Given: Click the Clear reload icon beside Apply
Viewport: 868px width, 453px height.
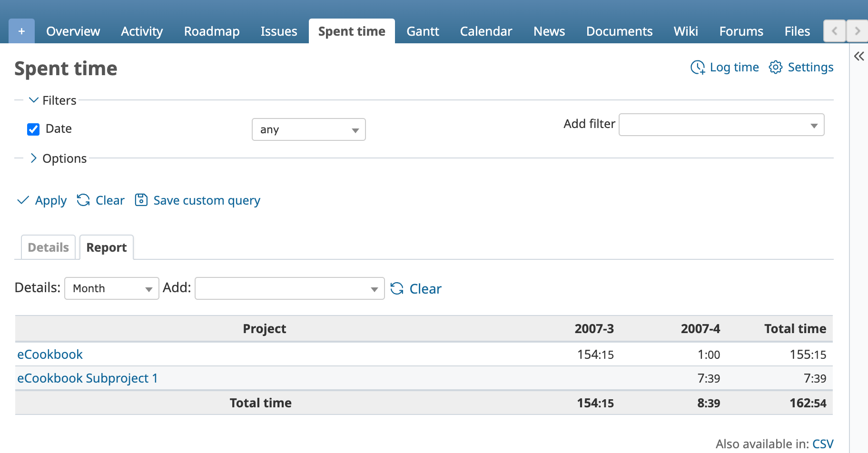Looking at the screenshot, I should point(83,200).
